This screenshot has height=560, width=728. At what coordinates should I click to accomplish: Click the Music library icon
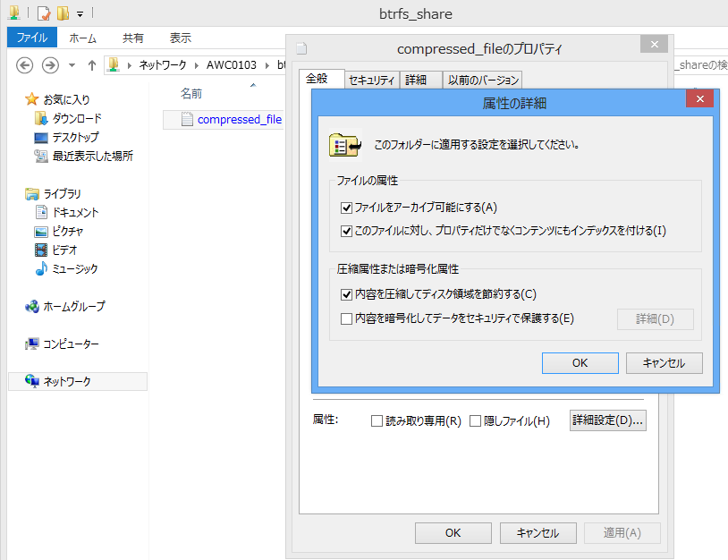pyautogui.click(x=40, y=268)
